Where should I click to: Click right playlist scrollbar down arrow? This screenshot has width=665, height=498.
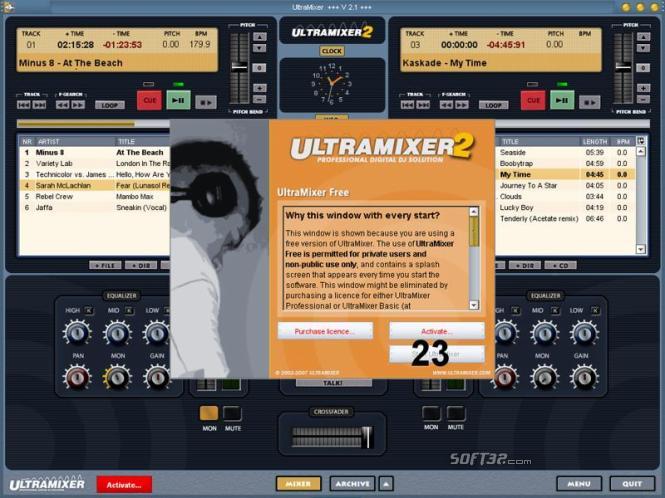pyautogui.click(x=641, y=249)
